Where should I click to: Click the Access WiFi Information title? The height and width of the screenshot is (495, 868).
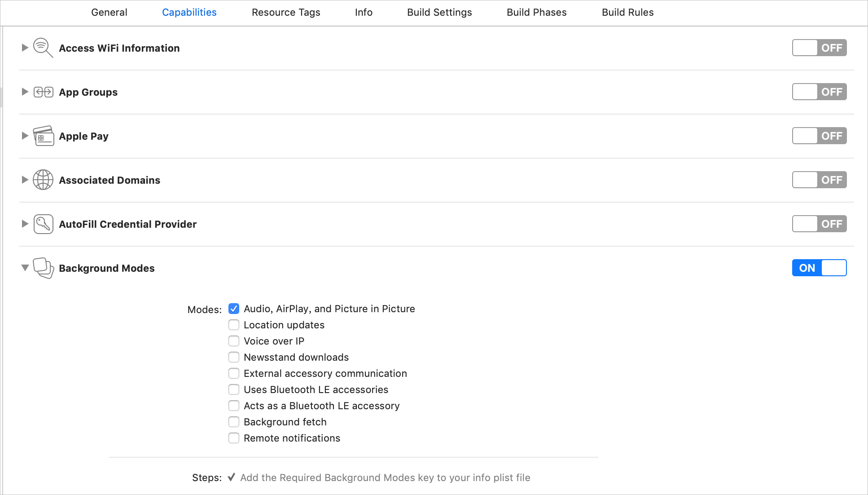[x=119, y=48]
